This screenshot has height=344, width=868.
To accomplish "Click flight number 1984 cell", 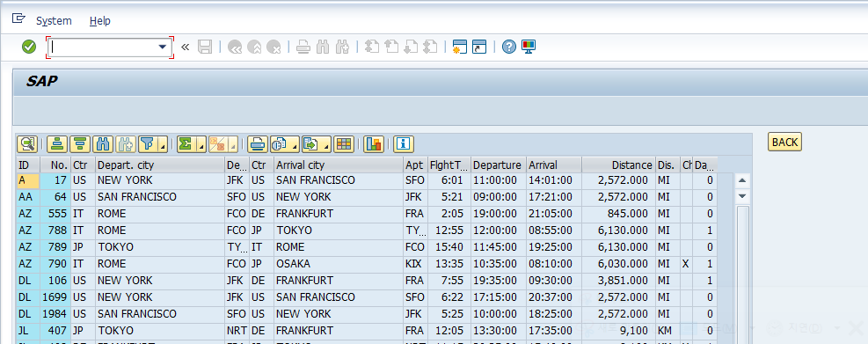I will pos(55,313).
